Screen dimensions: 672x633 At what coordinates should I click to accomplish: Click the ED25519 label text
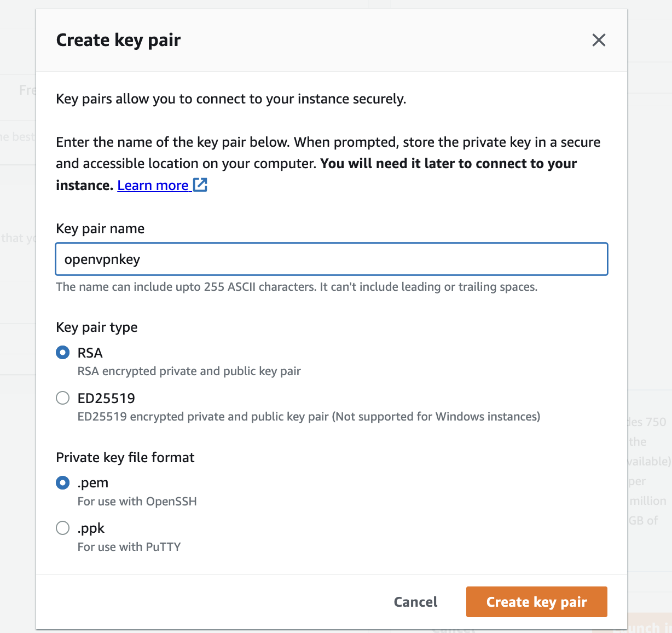106,398
